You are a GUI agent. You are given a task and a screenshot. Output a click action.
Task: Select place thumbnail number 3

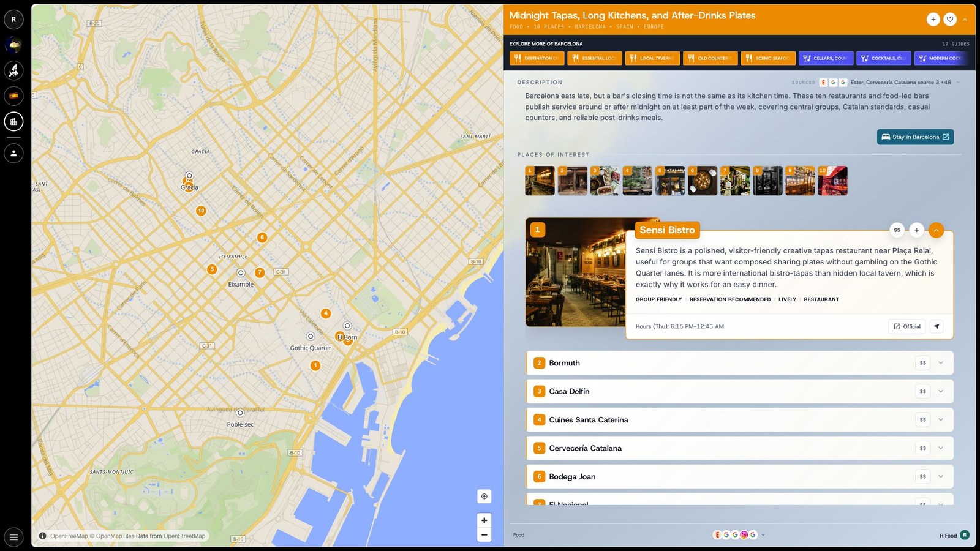605,181
